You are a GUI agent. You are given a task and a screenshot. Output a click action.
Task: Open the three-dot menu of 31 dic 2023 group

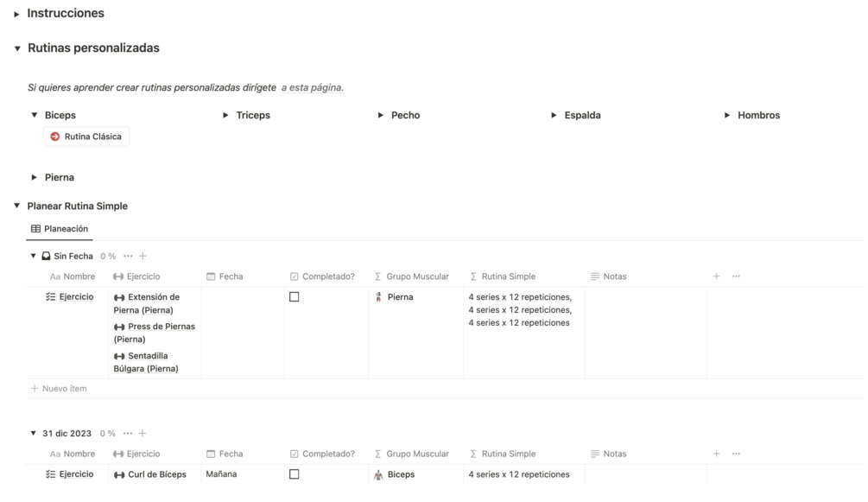coord(128,433)
